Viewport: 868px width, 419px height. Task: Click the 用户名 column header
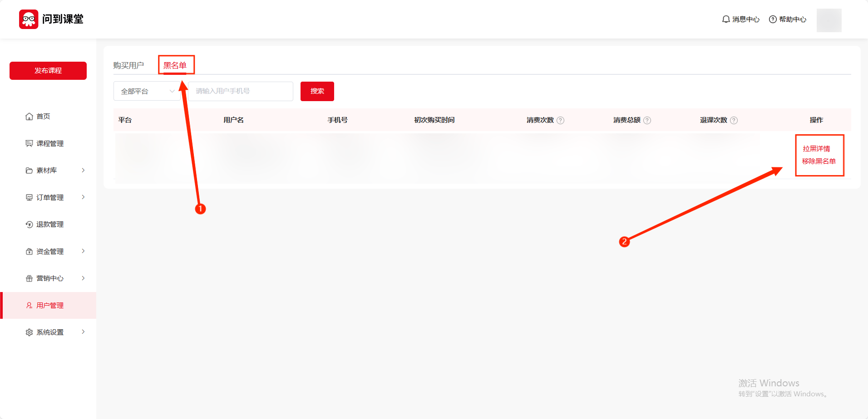click(233, 120)
